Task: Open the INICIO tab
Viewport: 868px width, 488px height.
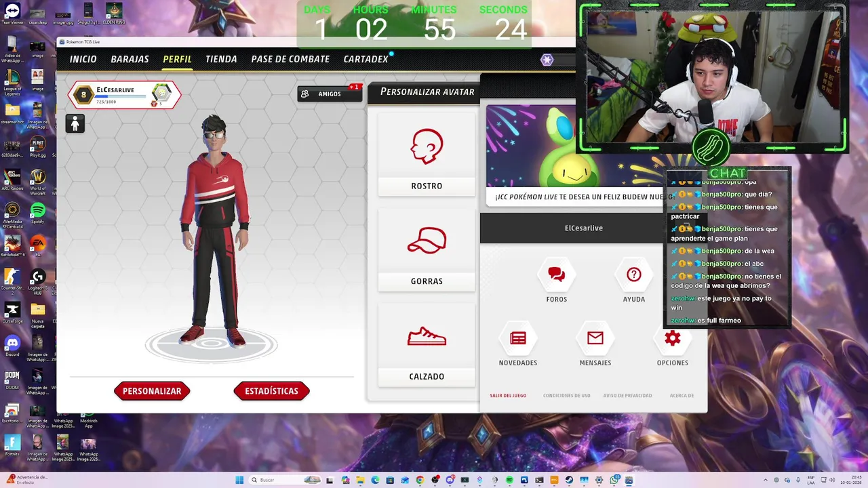Action: click(83, 59)
